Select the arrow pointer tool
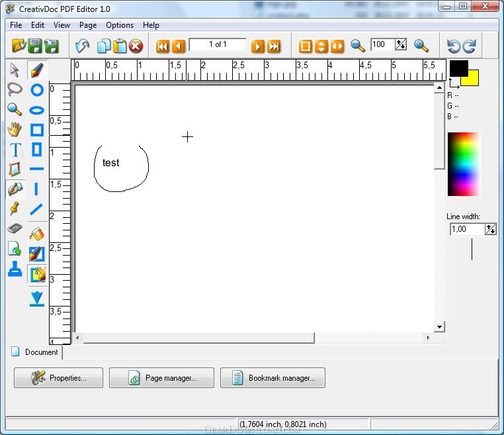Screen dimensions: 504x435 pos(15,70)
